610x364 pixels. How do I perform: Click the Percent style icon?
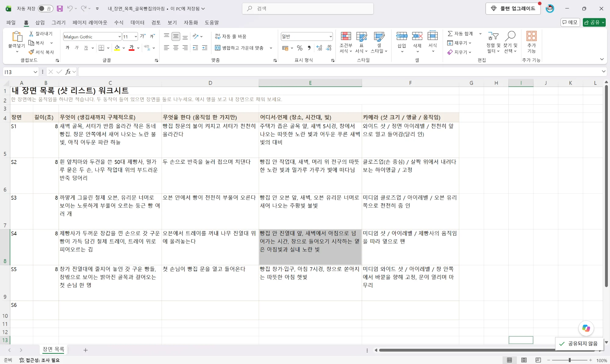click(300, 48)
